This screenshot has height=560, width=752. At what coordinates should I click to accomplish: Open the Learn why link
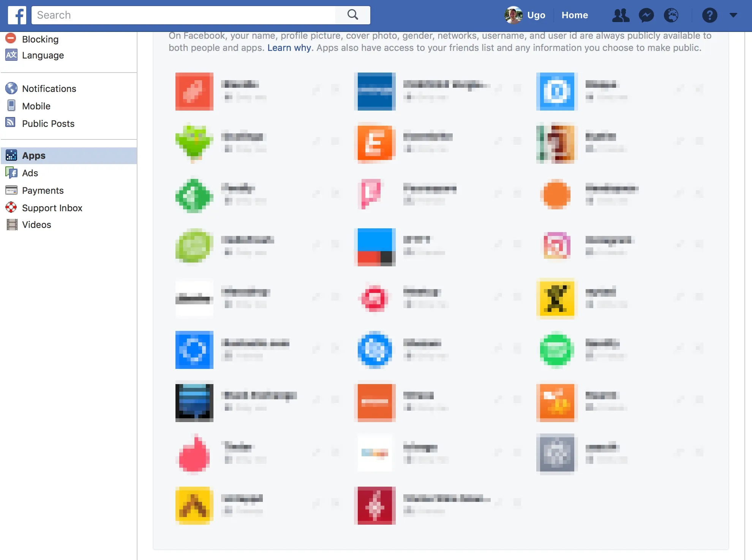click(289, 47)
